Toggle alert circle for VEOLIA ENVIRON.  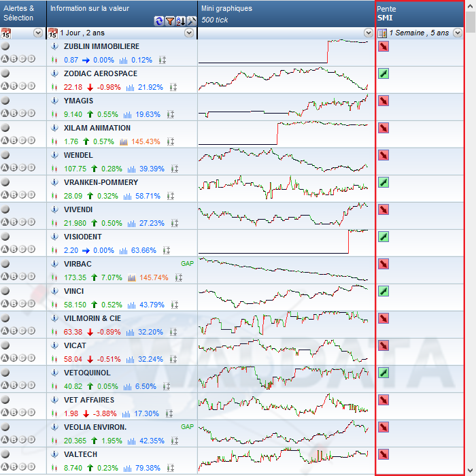5,427
